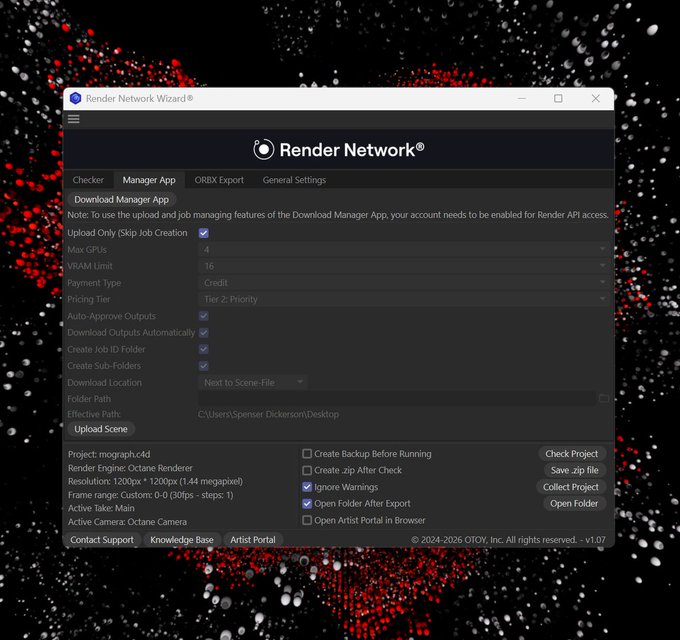Open the Knowledge Base

(182, 540)
